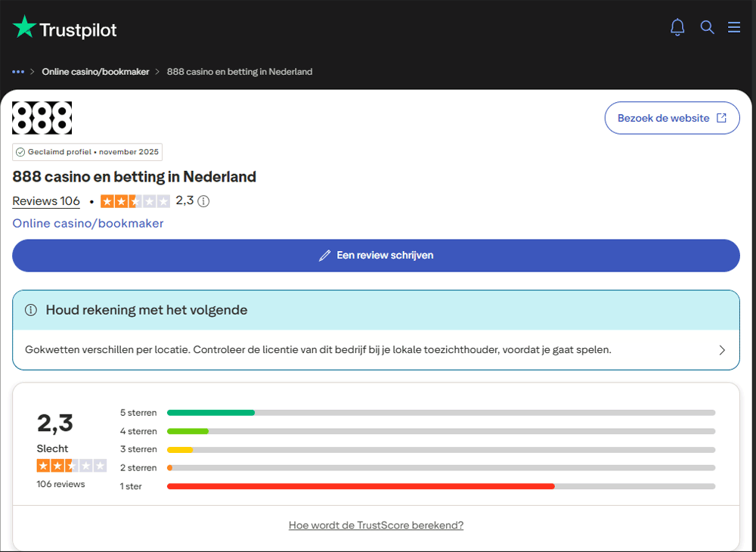Click the 888 company logo

[x=42, y=118]
